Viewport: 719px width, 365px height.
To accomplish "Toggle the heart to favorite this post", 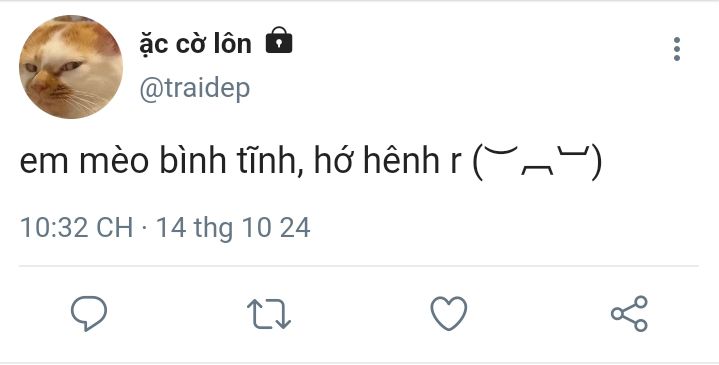I will [x=448, y=314].
